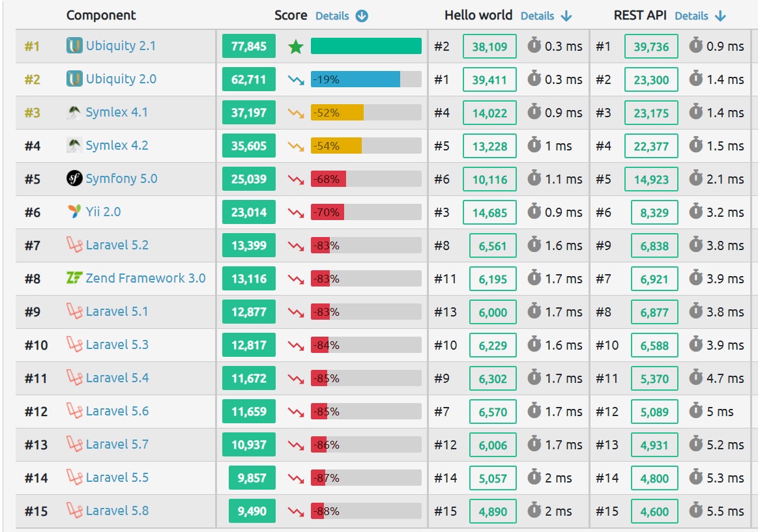Click the REST API column header
This screenshot has height=532, width=758.
pyautogui.click(x=640, y=16)
